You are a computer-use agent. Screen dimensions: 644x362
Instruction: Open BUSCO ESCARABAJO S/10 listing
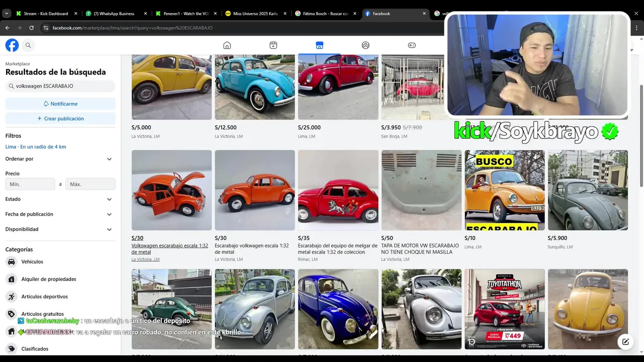tap(505, 190)
